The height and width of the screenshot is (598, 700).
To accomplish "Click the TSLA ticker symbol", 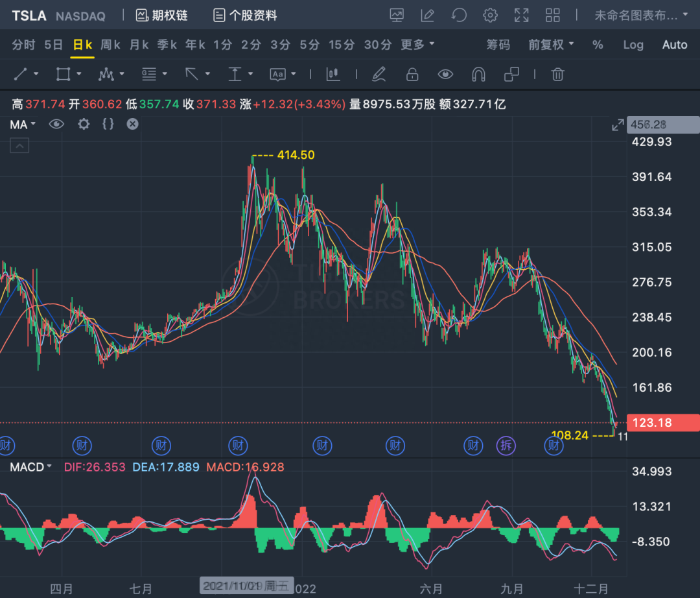I will (29, 16).
